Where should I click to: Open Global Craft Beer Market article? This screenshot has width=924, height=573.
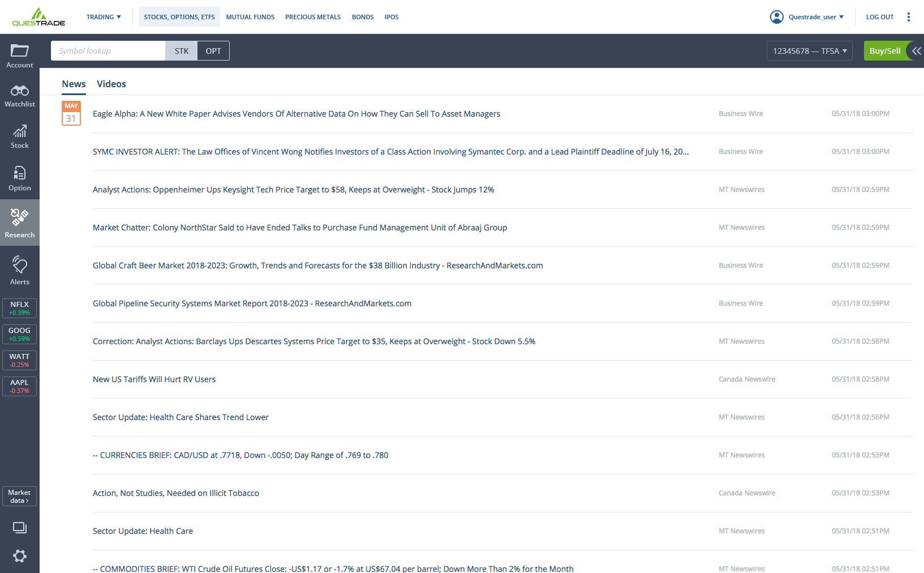pyautogui.click(x=318, y=266)
